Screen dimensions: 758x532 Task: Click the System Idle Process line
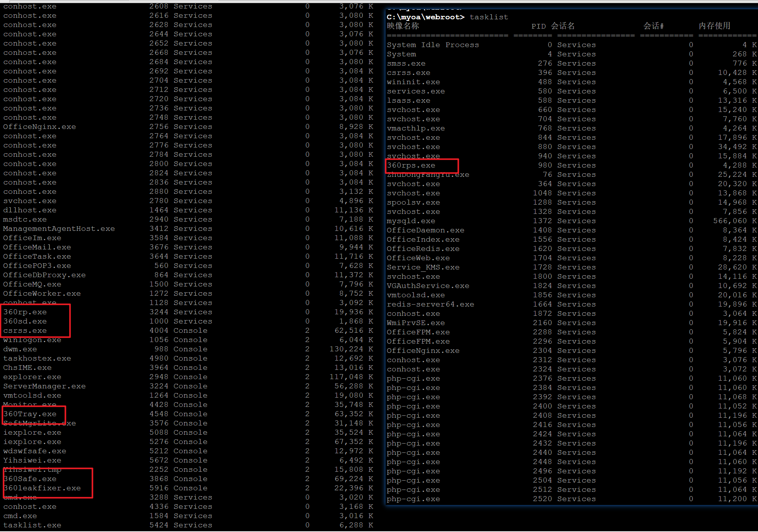pos(433,45)
